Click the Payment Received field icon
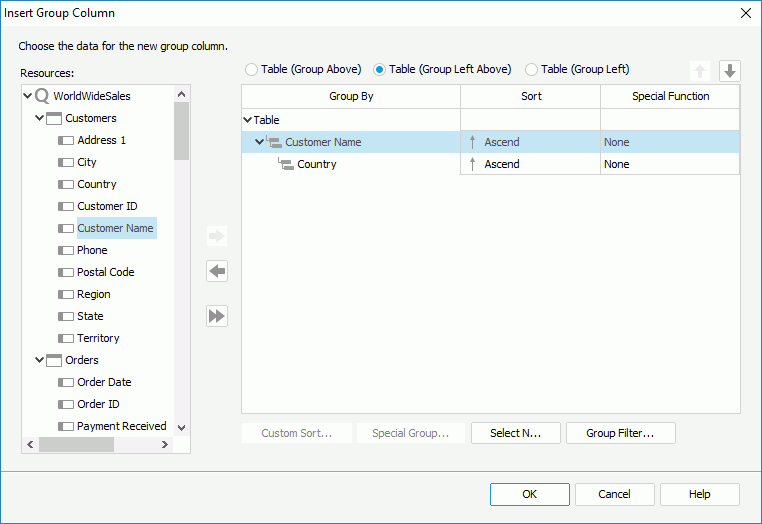 pos(66,426)
